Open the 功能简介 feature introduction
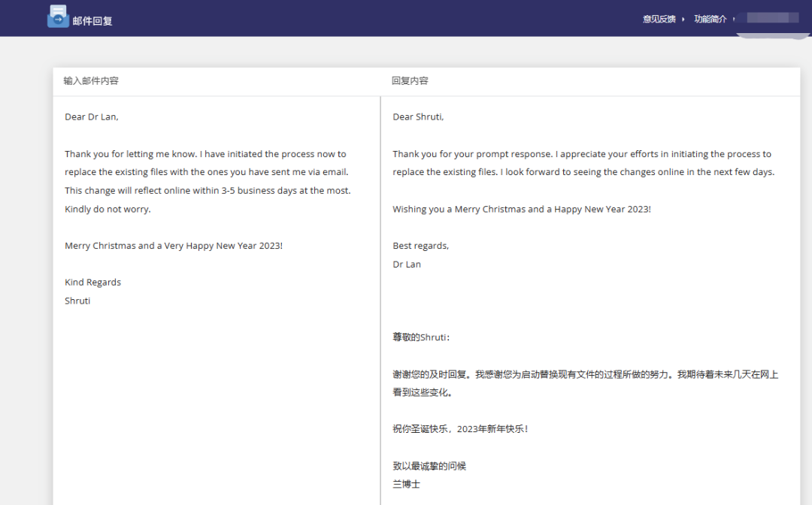The width and height of the screenshot is (812, 505). click(x=710, y=19)
